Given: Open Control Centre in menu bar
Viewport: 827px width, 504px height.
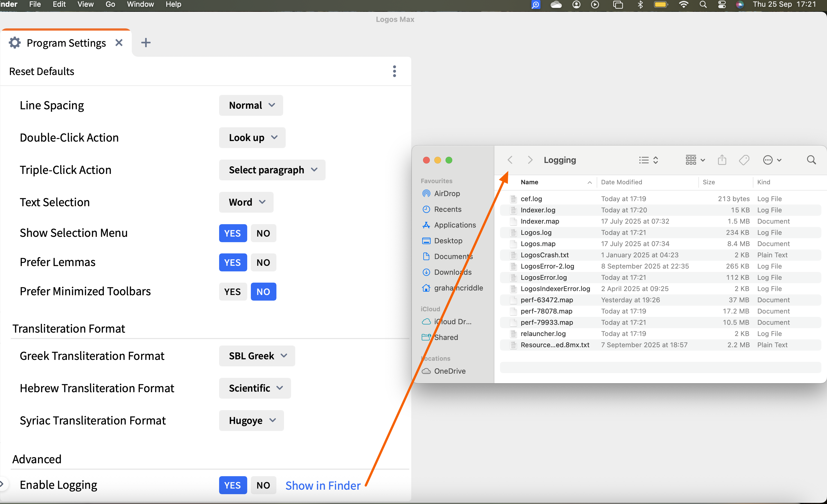Looking at the screenshot, I should click(722, 5).
